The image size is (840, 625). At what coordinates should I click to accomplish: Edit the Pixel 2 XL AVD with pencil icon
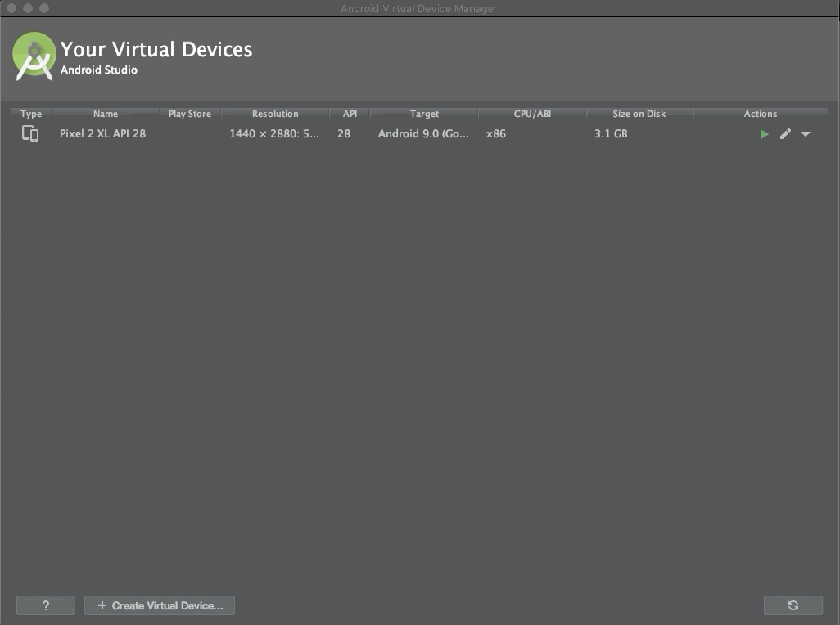(x=785, y=134)
